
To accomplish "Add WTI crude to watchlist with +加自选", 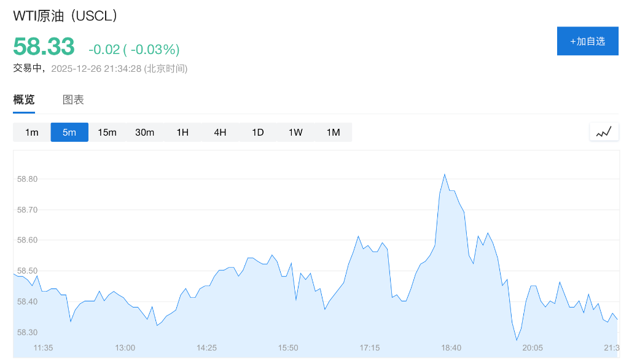I will pyautogui.click(x=587, y=41).
